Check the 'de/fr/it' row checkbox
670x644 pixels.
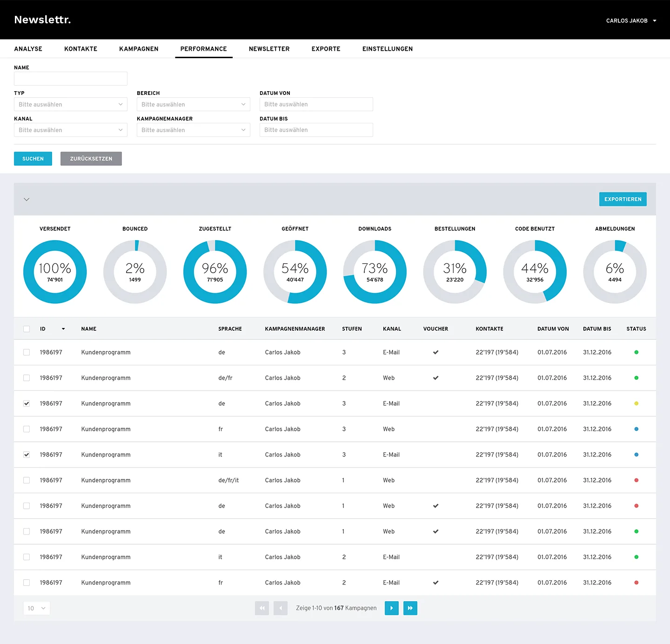pyautogui.click(x=27, y=480)
